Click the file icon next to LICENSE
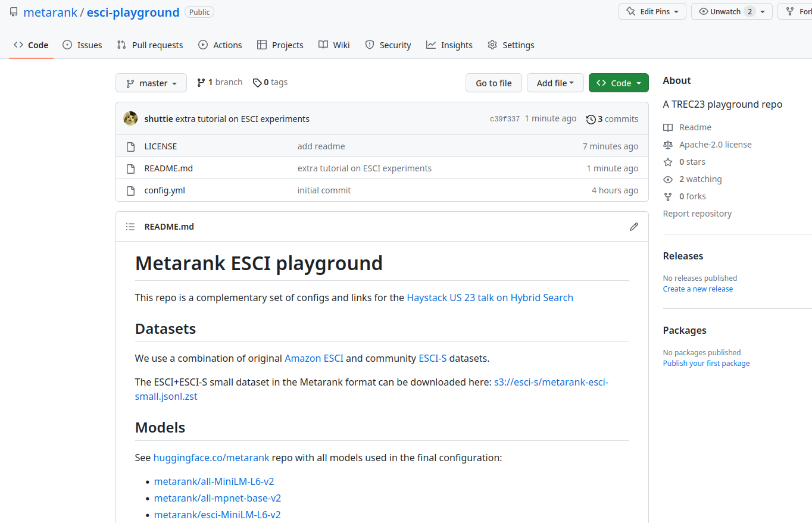The width and height of the screenshot is (812, 523). [130, 146]
